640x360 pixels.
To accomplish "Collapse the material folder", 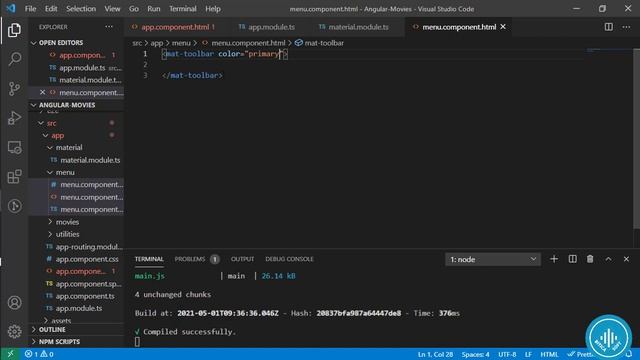I will coord(76,147).
